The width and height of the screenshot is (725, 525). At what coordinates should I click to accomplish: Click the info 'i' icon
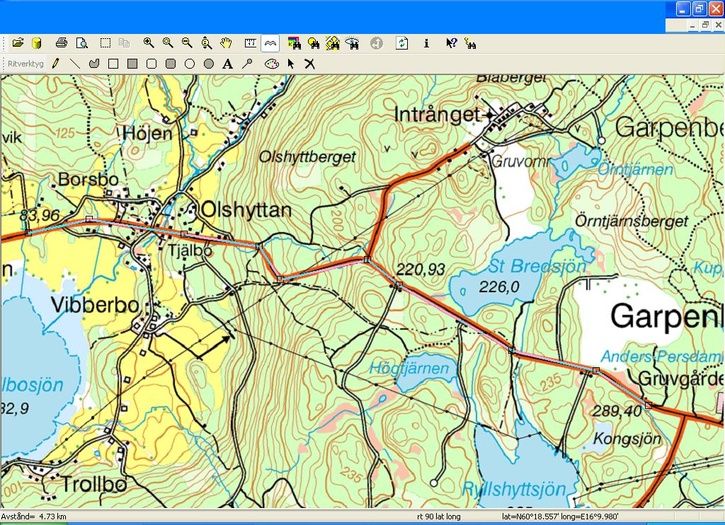coord(427,43)
